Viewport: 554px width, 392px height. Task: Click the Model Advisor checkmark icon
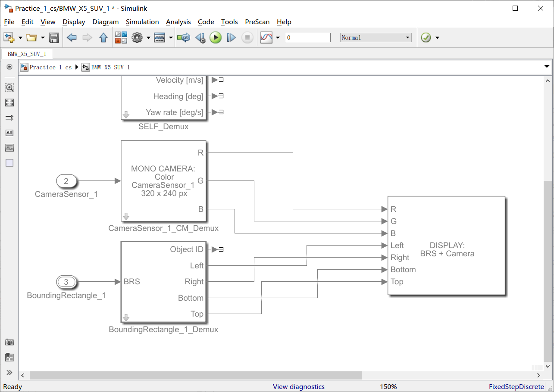tap(426, 38)
